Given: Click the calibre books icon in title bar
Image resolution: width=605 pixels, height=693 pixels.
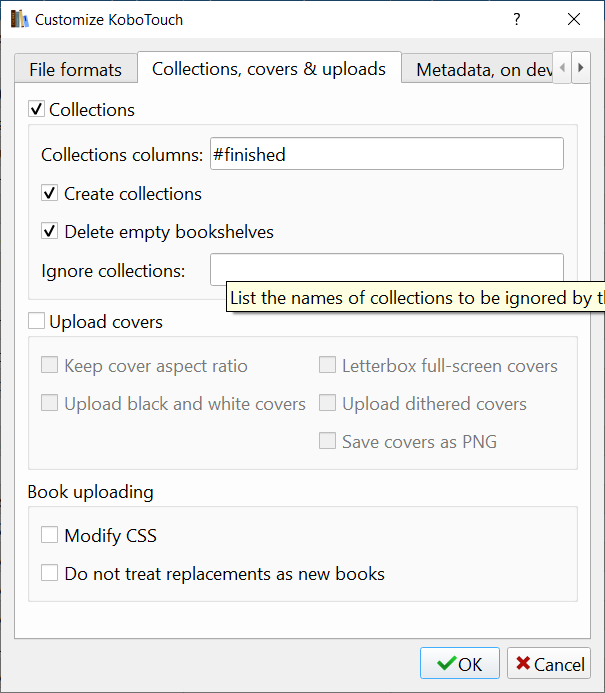Looking at the screenshot, I should point(20,19).
